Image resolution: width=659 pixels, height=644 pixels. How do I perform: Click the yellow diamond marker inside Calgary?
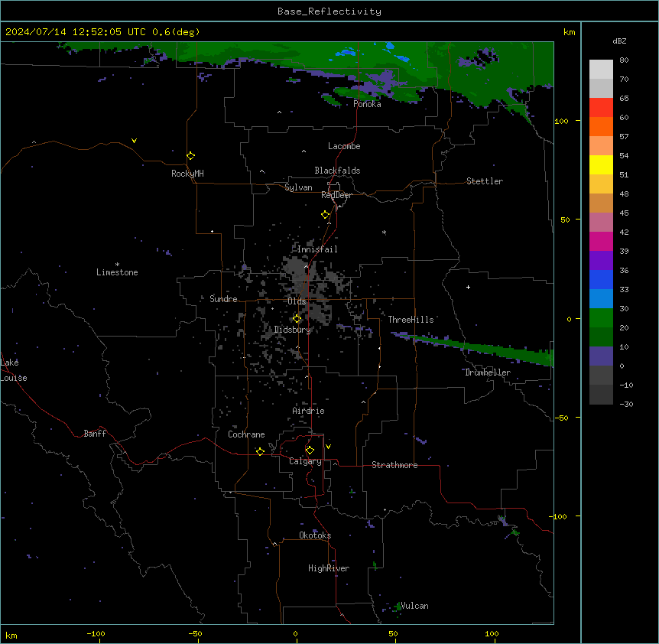[310, 450]
